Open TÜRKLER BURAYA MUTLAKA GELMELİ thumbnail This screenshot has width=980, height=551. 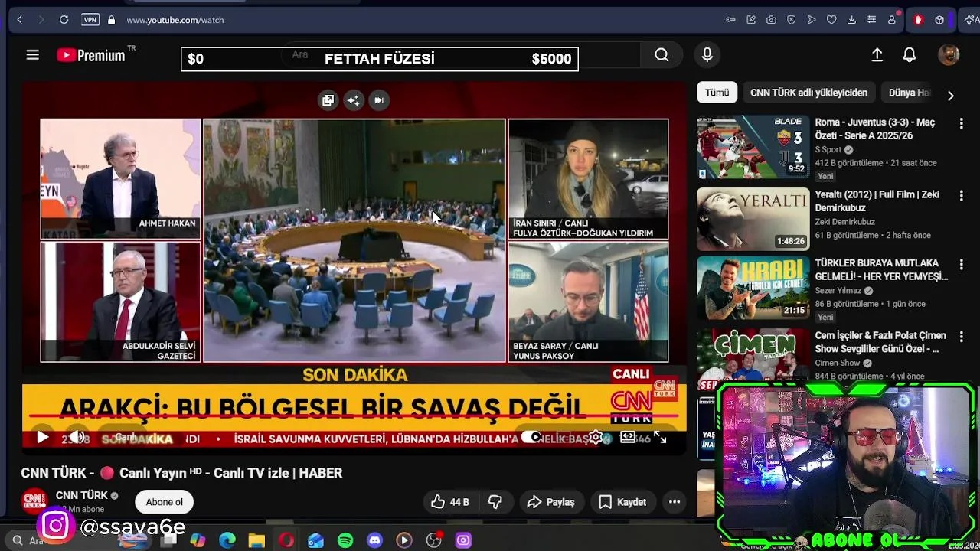(753, 288)
